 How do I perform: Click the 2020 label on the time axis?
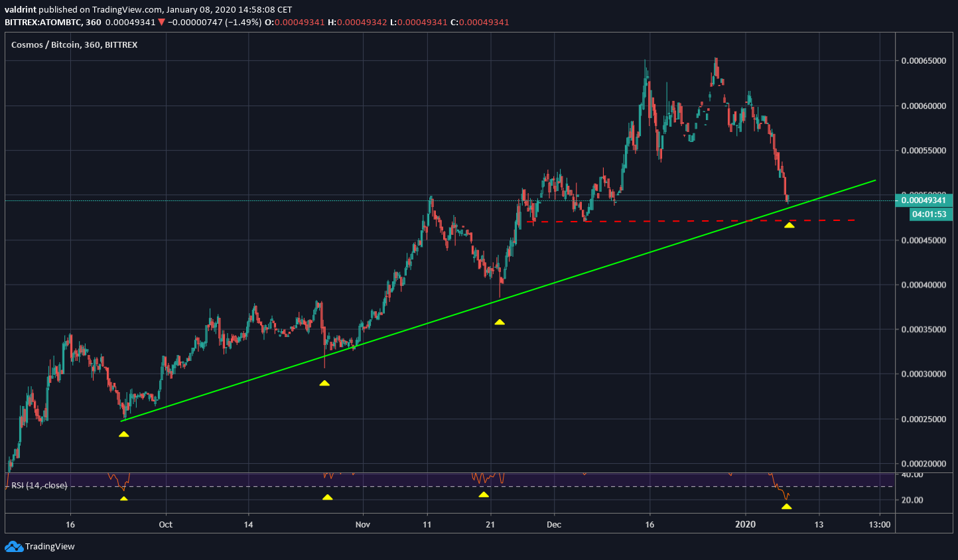click(746, 524)
